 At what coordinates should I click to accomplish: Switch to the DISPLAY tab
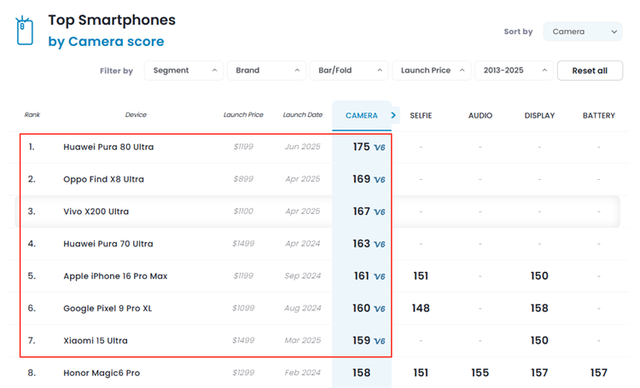[x=540, y=115]
